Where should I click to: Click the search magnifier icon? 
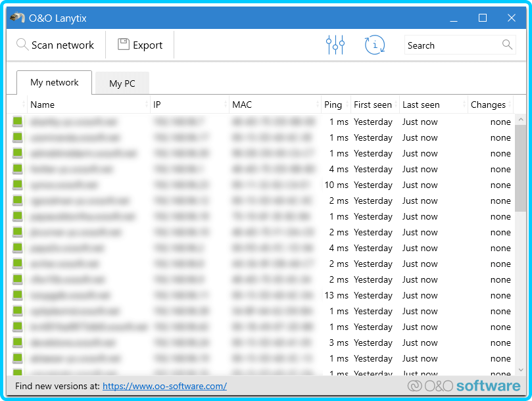pos(507,44)
